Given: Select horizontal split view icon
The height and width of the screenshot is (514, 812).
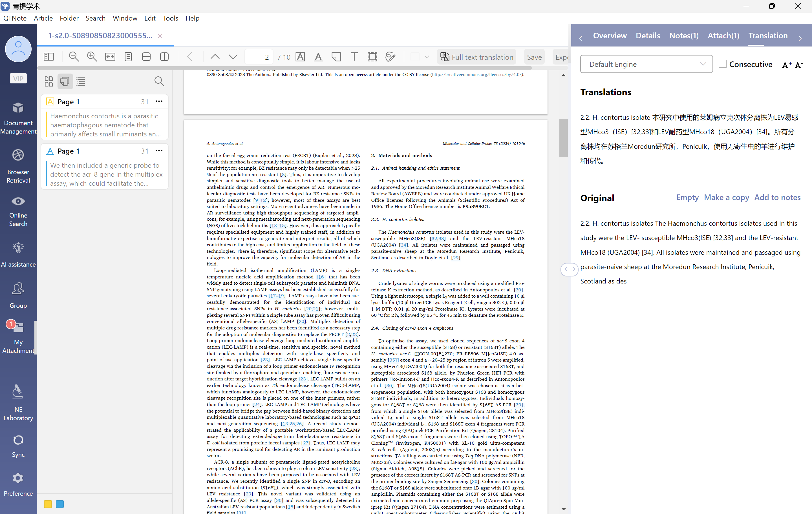Looking at the screenshot, I should click(x=146, y=57).
